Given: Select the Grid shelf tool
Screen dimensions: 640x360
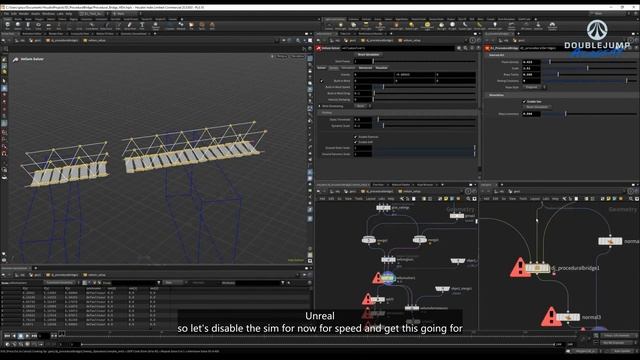Looking at the screenshot, I should pos(49,26).
